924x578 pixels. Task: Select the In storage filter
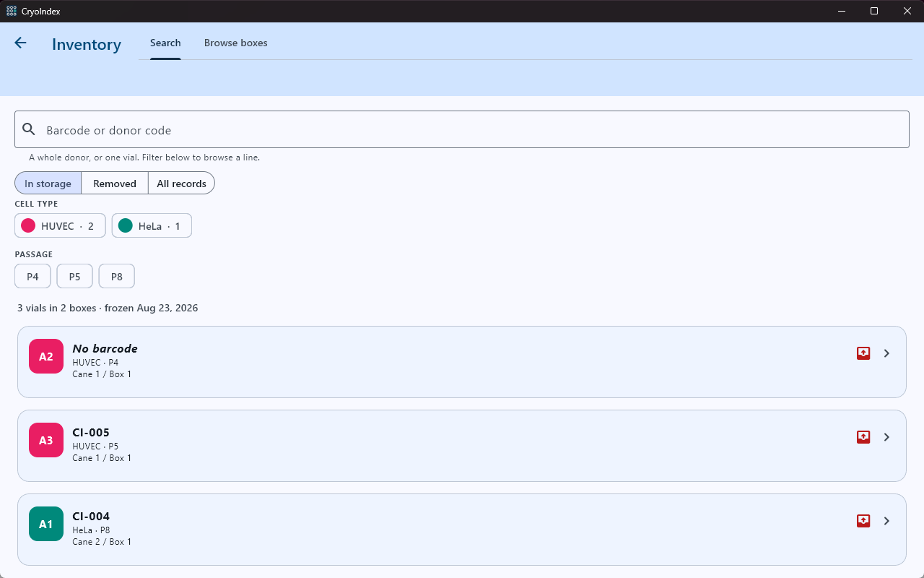tap(48, 184)
